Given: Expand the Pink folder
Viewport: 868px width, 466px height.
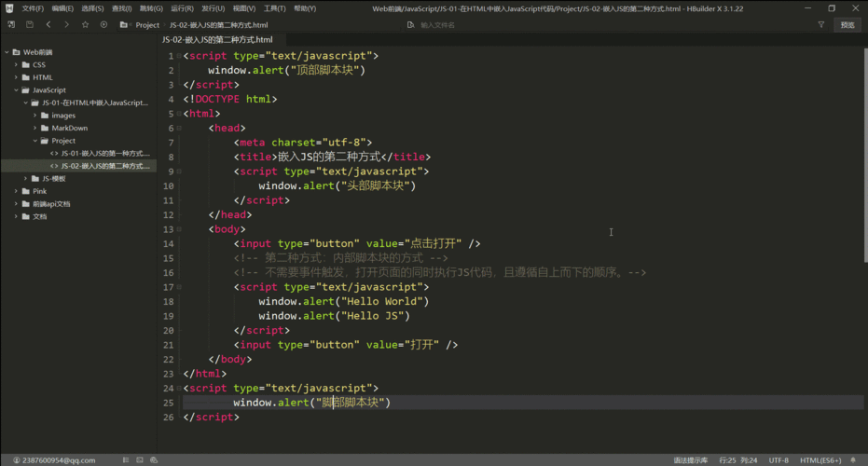Looking at the screenshot, I should tap(16, 191).
